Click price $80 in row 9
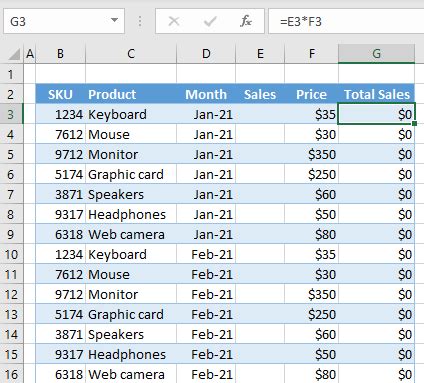The height and width of the screenshot is (383, 424). 311,234
